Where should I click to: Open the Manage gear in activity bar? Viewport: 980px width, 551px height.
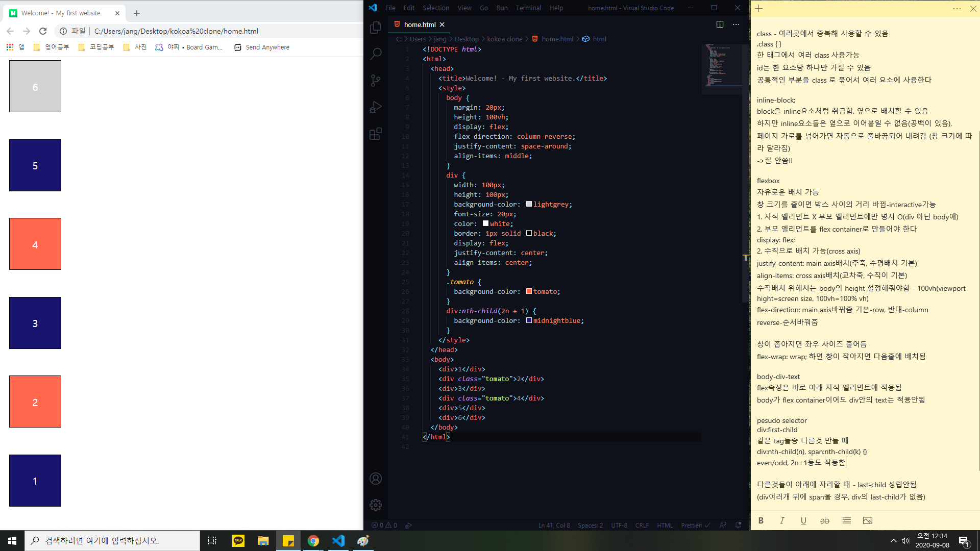click(376, 505)
